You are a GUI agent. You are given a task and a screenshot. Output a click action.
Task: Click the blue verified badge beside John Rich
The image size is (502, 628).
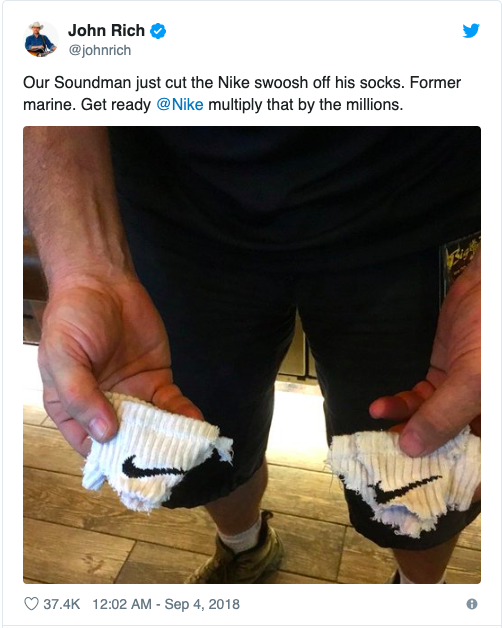[158, 31]
